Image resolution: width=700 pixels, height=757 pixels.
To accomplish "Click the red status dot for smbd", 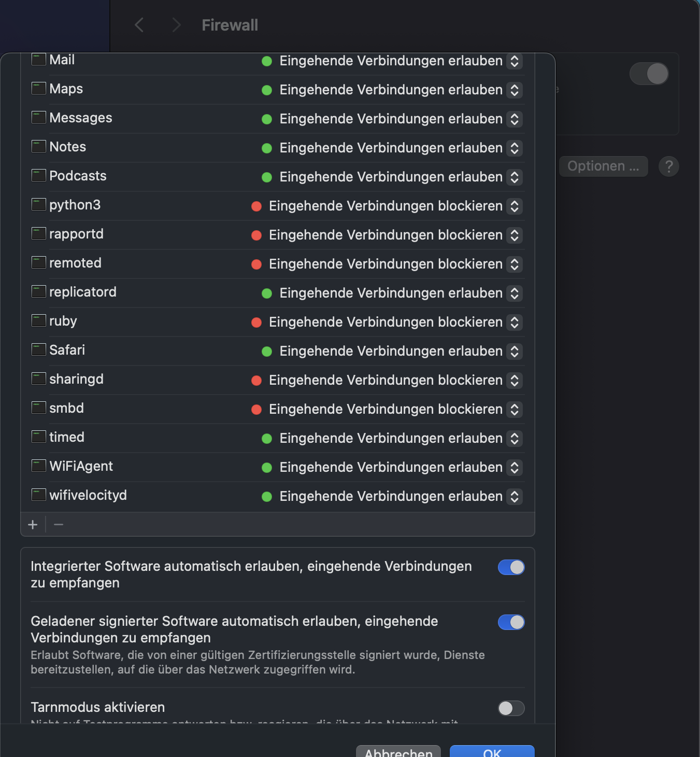I will (x=256, y=410).
